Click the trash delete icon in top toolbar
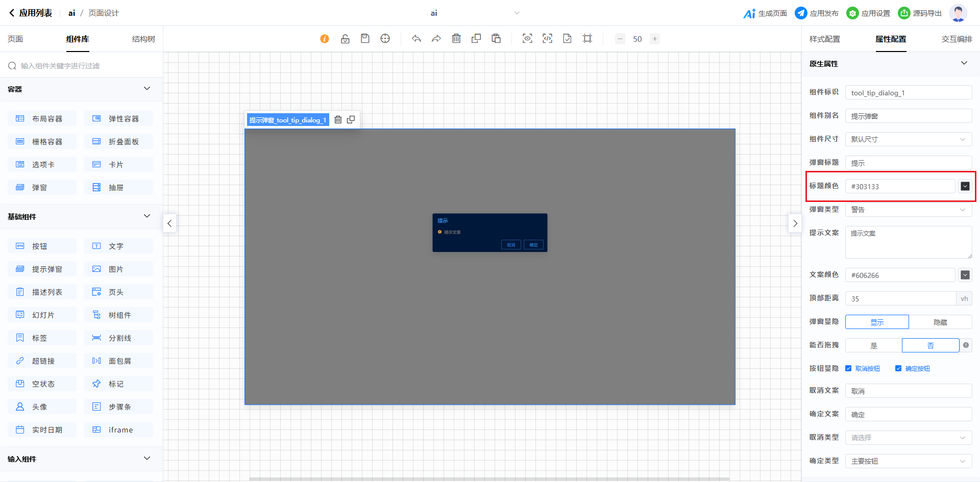 pos(456,39)
